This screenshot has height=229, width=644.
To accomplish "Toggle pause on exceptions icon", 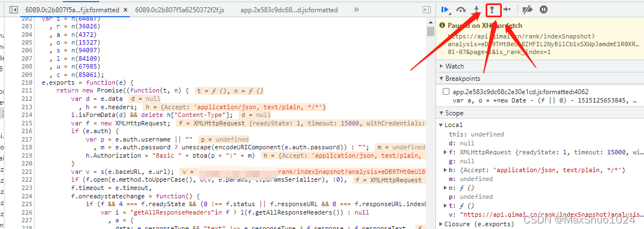I will [x=544, y=9].
